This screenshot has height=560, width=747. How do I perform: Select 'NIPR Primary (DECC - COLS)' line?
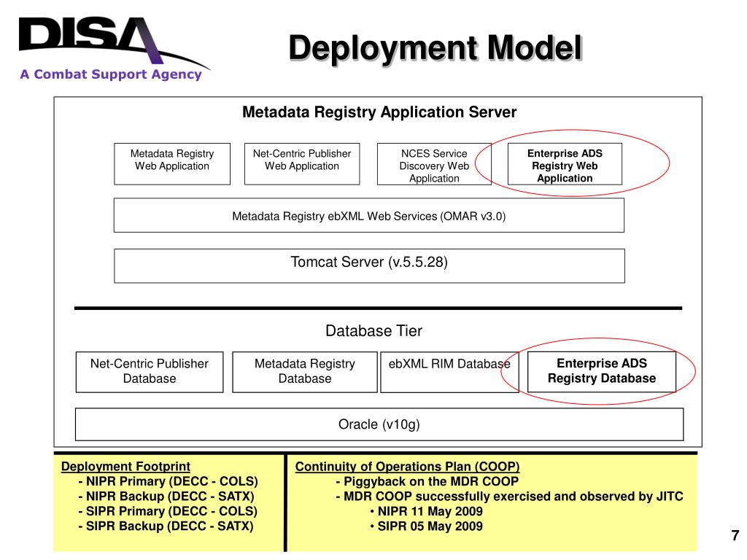(x=169, y=481)
